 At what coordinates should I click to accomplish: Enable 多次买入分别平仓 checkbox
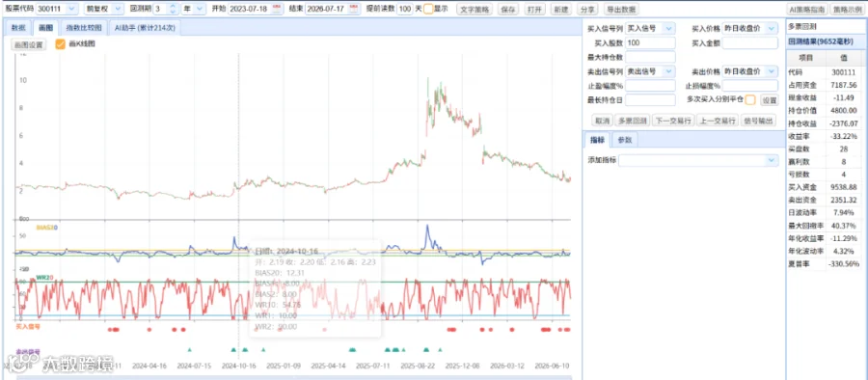tap(750, 99)
